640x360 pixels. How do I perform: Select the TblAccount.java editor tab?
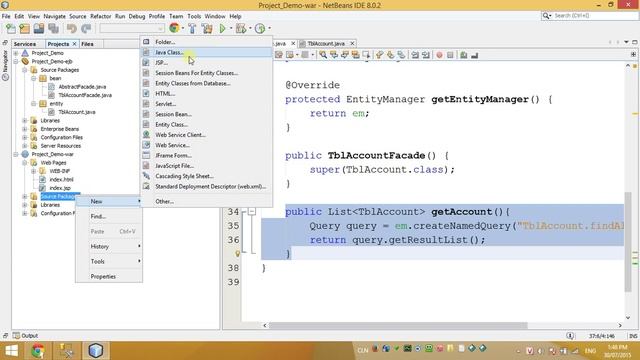pos(326,43)
